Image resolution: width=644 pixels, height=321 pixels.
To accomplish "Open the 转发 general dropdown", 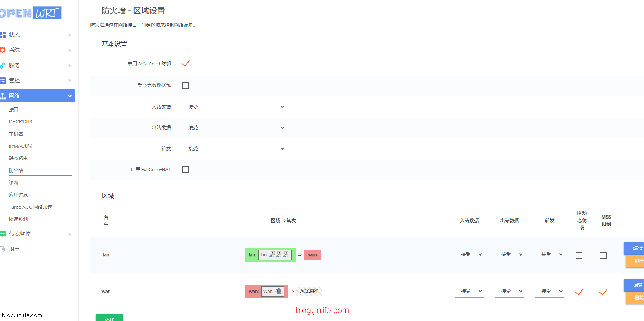I will click(234, 148).
